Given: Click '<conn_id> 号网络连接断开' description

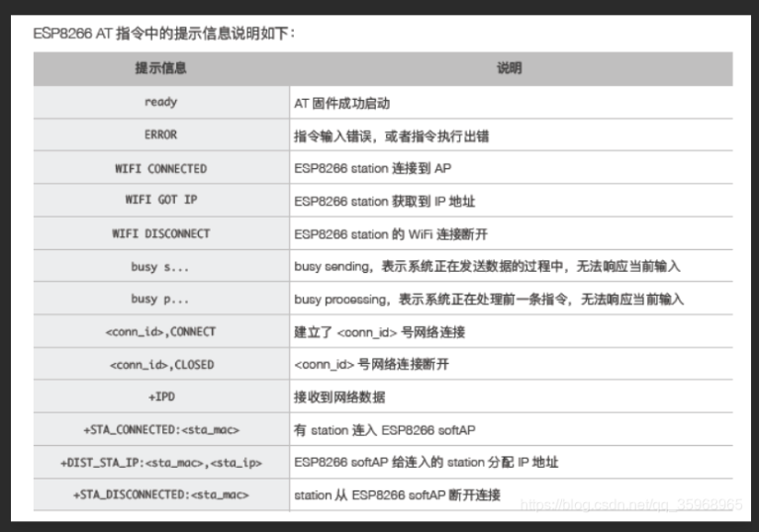Looking at the screenshot, I should (371, 364).
